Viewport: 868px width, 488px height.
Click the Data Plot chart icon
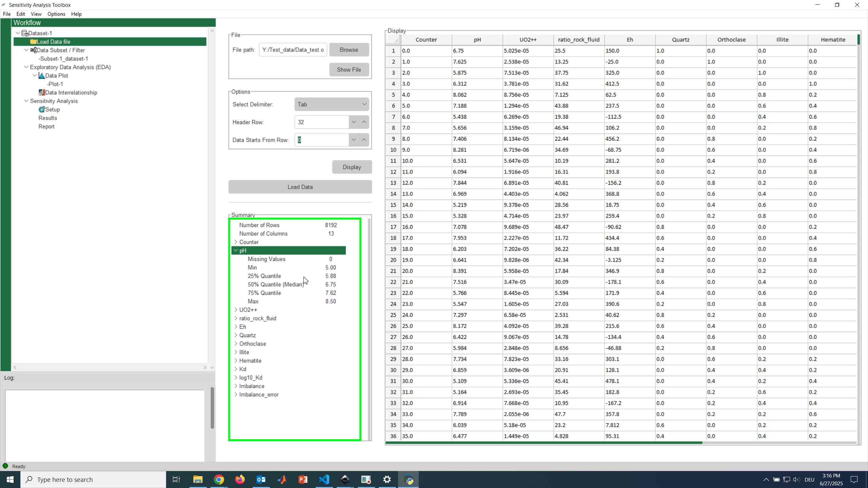click(x=42, y=76)
